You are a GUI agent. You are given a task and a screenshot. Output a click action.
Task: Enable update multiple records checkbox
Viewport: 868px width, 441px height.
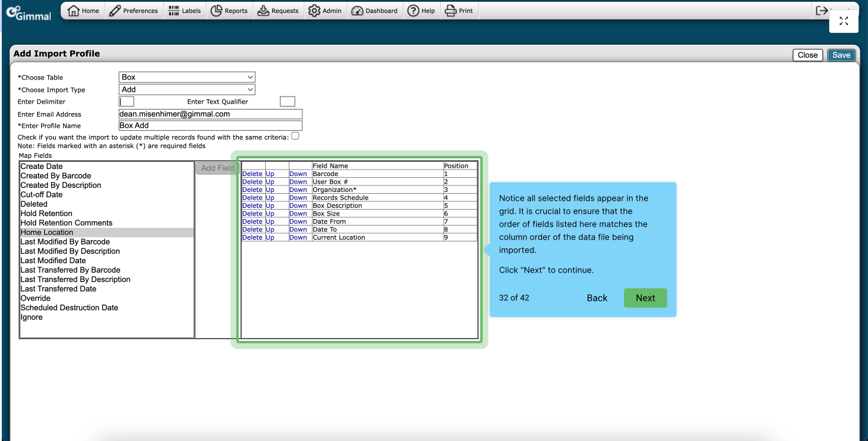[295, 136]
